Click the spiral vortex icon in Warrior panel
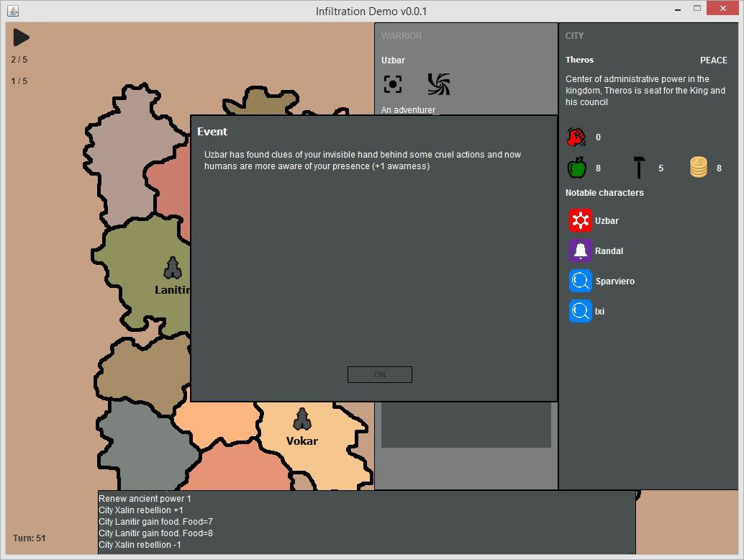 tap(439, 84)
